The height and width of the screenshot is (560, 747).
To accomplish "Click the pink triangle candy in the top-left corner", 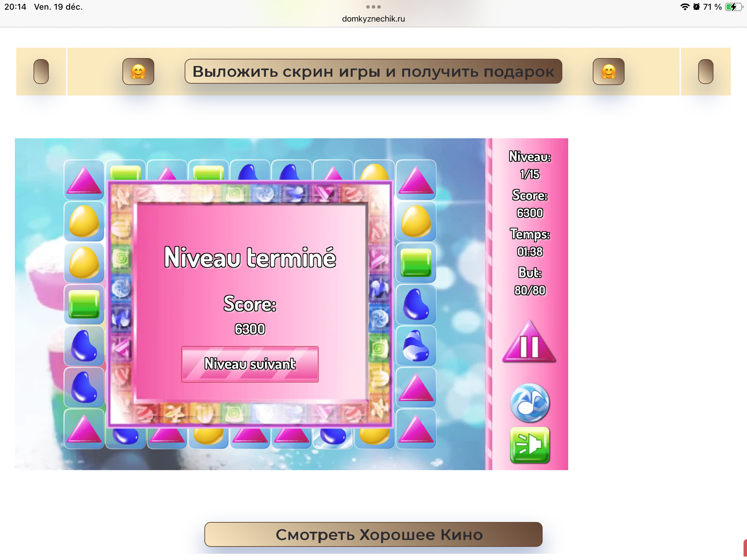I will pyautogui.click(x=84, y=180).
